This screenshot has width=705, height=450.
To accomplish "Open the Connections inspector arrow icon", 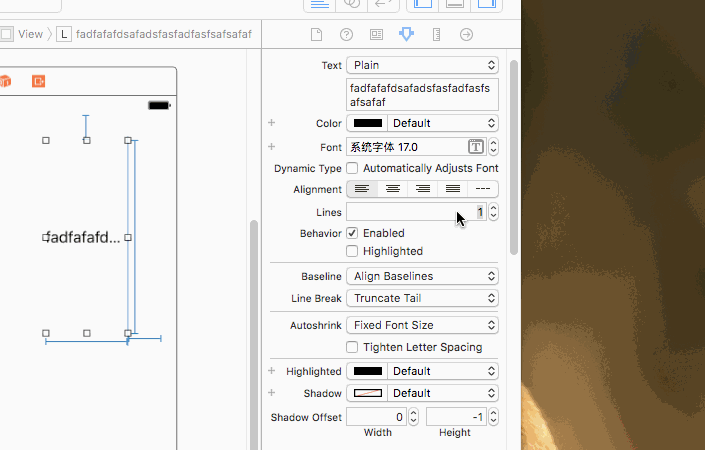I will [466, 35].
